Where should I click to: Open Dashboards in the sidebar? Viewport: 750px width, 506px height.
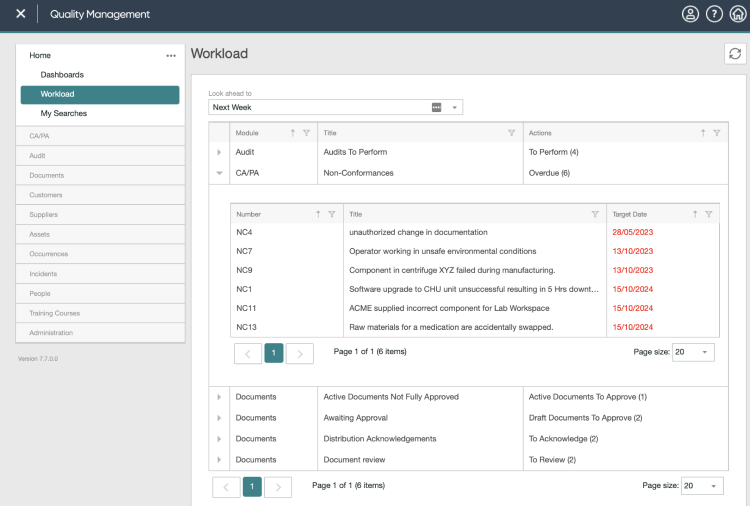click(x=62, y=75)
